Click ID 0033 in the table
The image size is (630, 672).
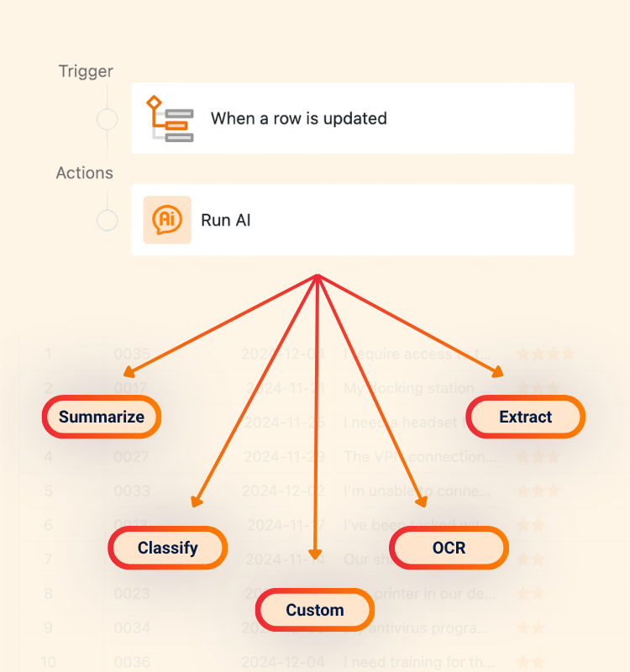pyautogui.click(x=131, y=491)
